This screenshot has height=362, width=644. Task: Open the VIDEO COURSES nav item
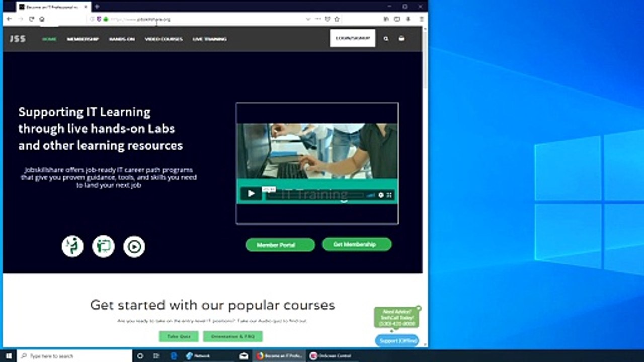click(x=164, y=39)
